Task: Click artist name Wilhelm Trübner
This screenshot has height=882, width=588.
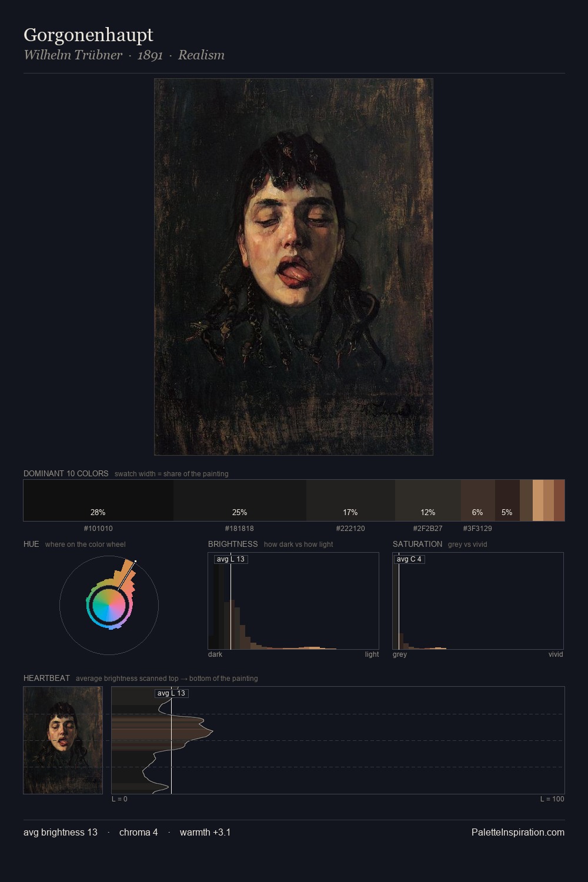Action: point(73,55)
